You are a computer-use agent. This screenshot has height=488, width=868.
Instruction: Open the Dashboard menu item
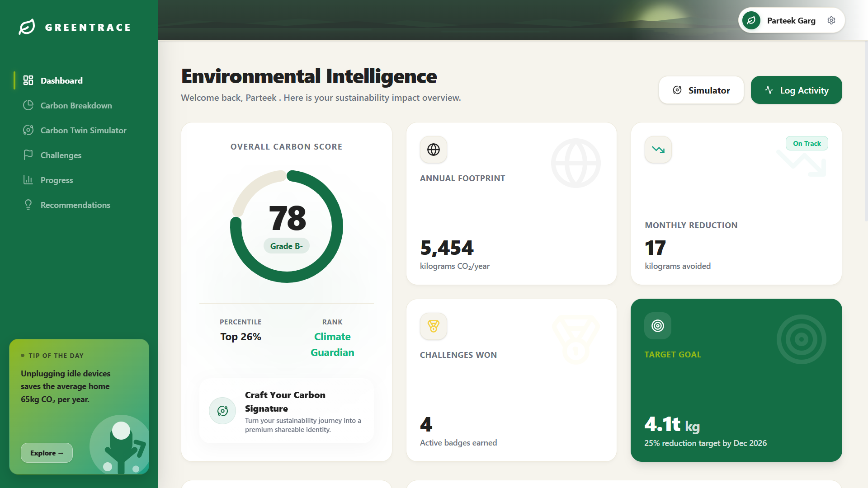(81, 80)
